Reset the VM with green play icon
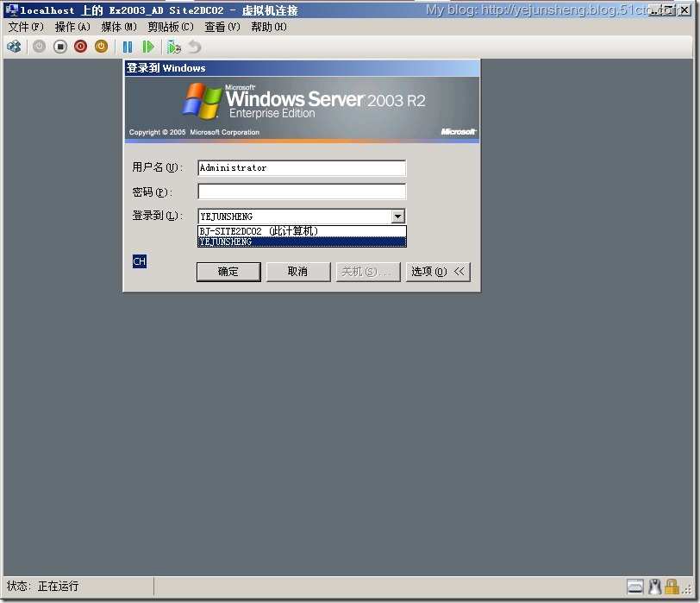Viewport: 700px width, 603px height. click(147, 47)
